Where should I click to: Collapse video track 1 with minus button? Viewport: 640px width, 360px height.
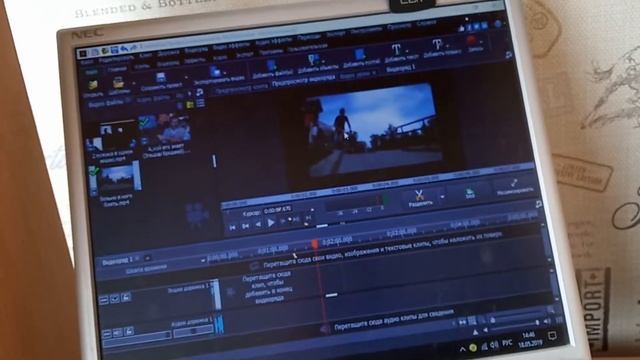click(x=104, y=300)
